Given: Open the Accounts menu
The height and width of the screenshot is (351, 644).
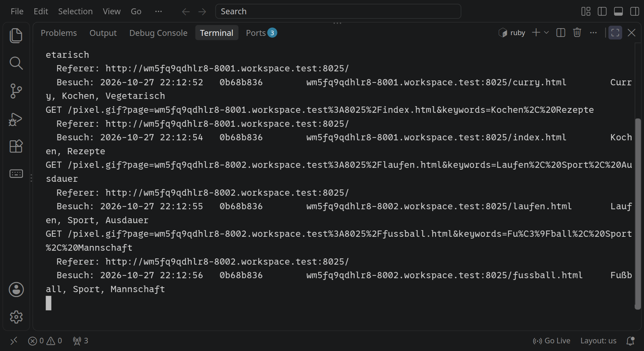Looking at the screenshot, I should [x=16, y=289].
